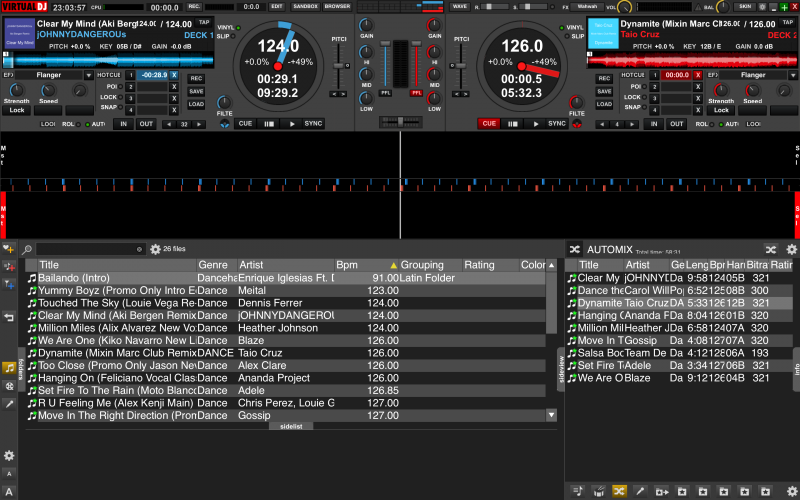Click the add favorite folder heart icon
This screenshot has width=800, height=500.
(9, 249)
